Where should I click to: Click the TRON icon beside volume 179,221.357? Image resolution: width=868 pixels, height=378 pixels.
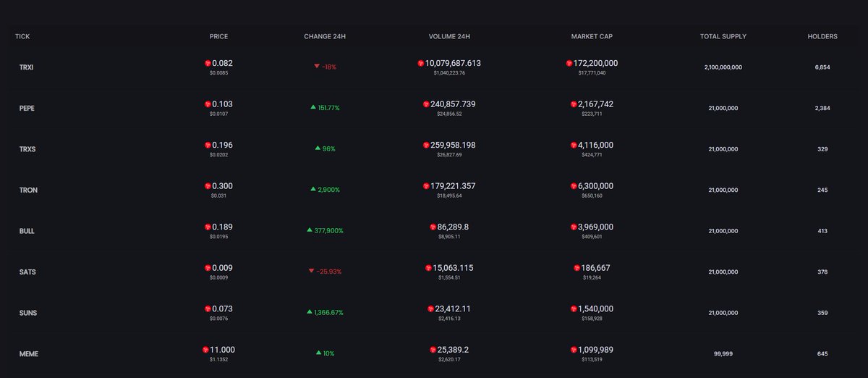(x=426, y=186)
